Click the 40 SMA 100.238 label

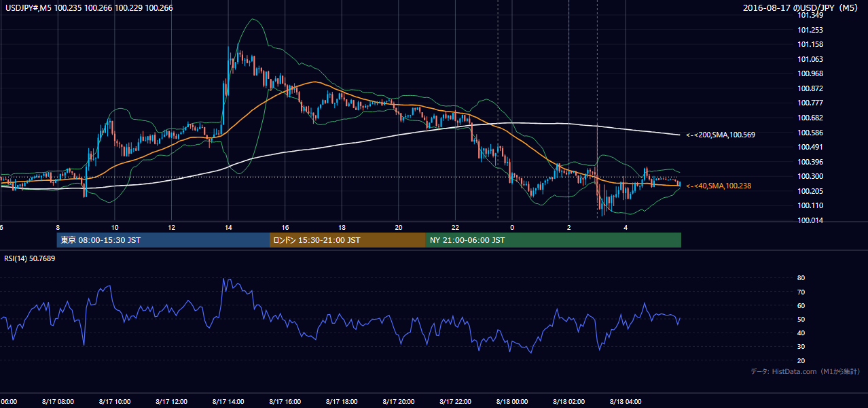[719, 186]
